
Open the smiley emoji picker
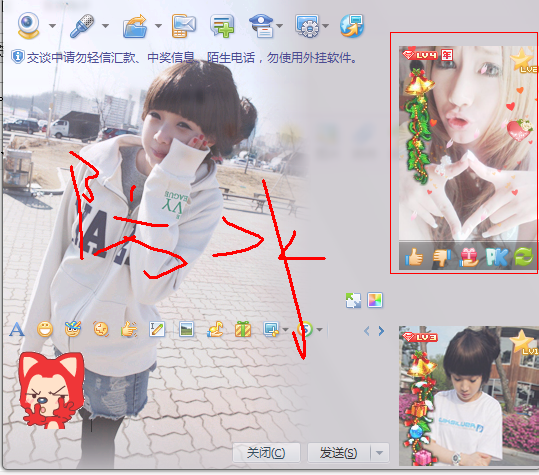tap(45, 330)
